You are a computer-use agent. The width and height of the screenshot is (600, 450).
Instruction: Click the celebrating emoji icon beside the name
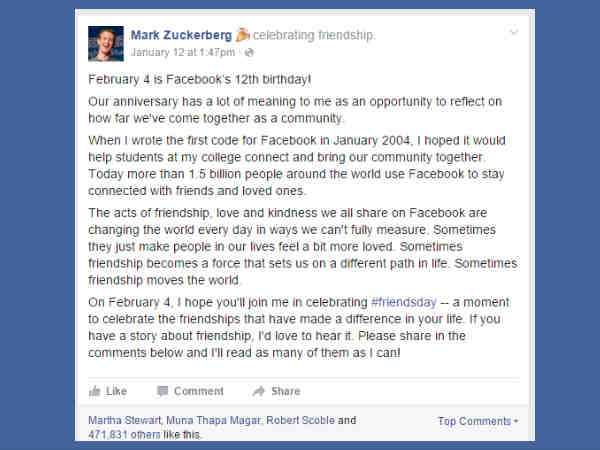pos(243,36)
